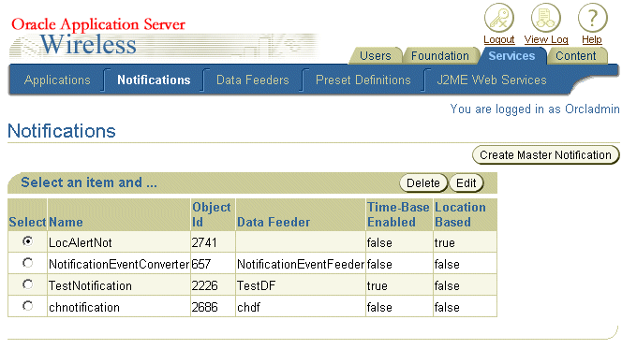Go to the Applications subtab
Screen dimensions: 622x364
point(57,80)
